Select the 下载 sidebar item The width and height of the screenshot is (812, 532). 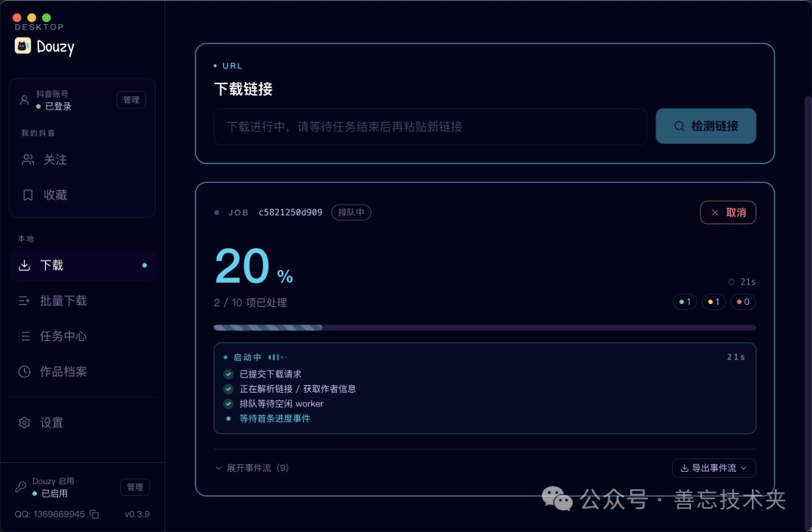pos(82,266)
